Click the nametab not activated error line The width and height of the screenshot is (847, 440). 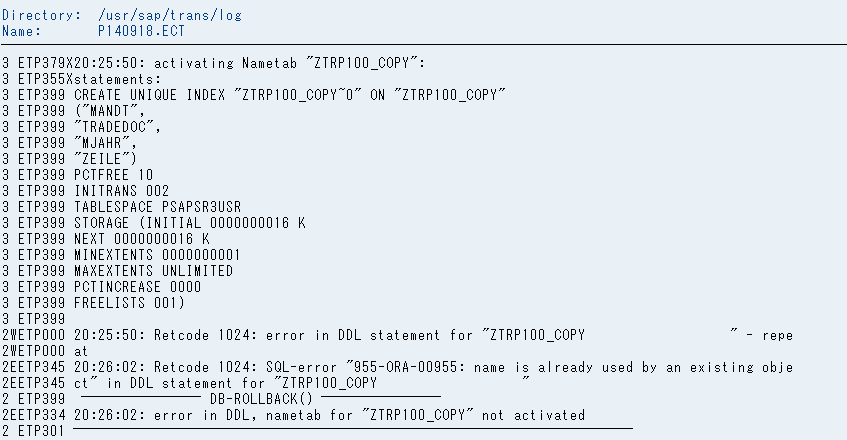point(293,415)
